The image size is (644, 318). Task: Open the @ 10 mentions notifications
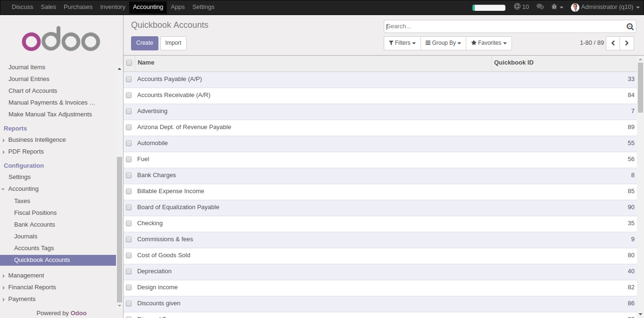pos(521,7)
